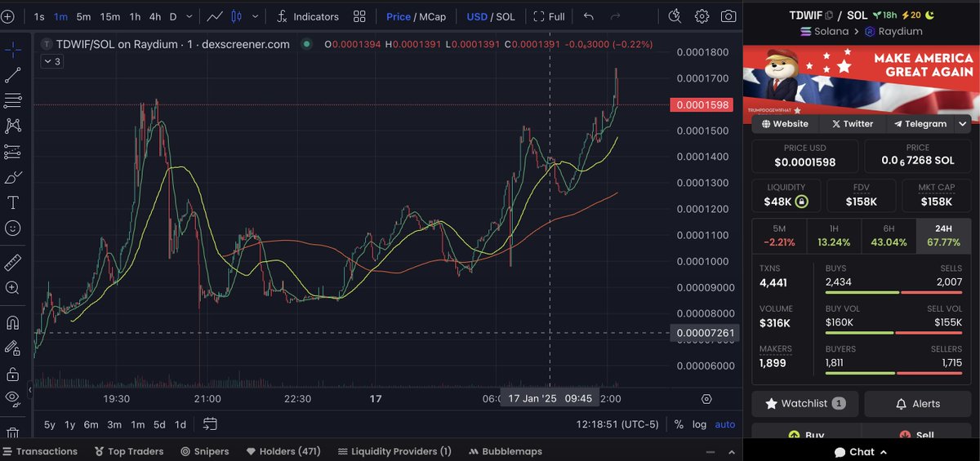The image size is (980, 461).
Task: Expand more social links chevron
Action: pos(962,124)
